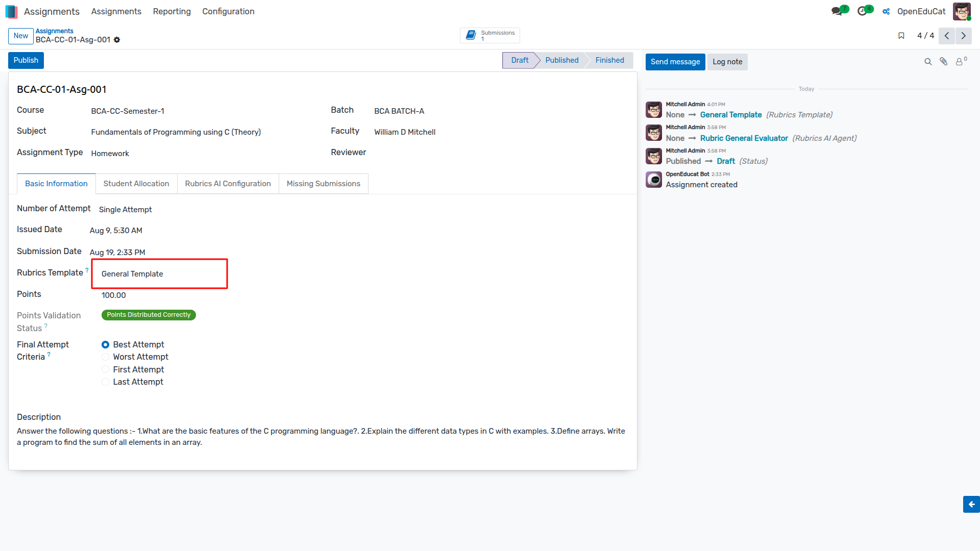This screenshot has height=551, width=980.
Task: Click the help tooltip next to Final Attempt Criteria
Action: tap(49, 354)
